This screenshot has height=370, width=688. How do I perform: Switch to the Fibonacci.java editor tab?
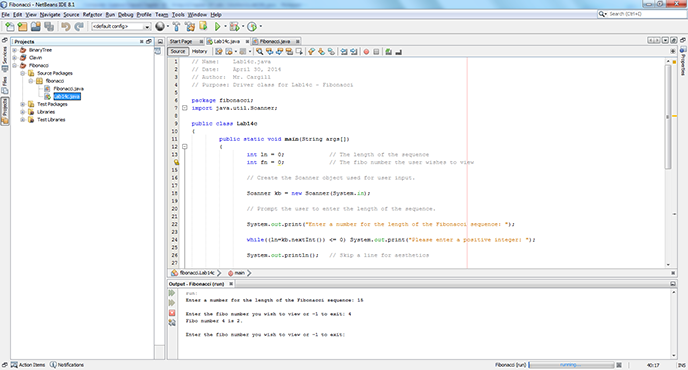[x=275, y=41]
